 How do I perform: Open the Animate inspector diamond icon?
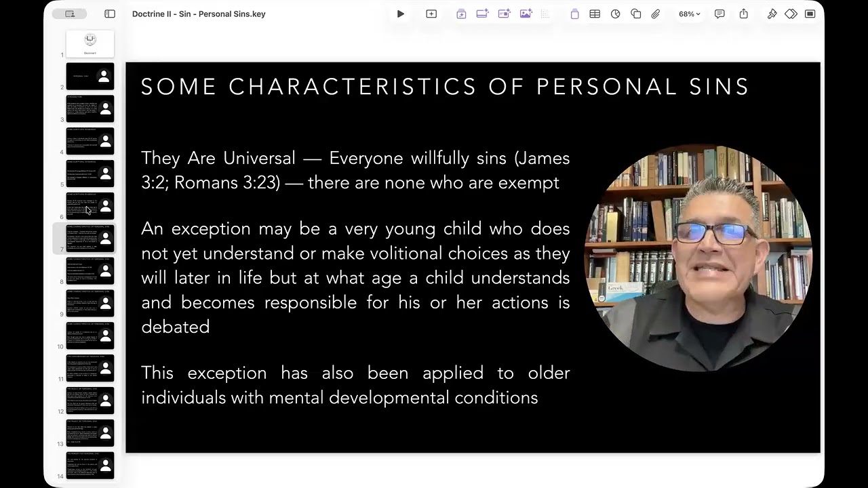pos(791,14)
